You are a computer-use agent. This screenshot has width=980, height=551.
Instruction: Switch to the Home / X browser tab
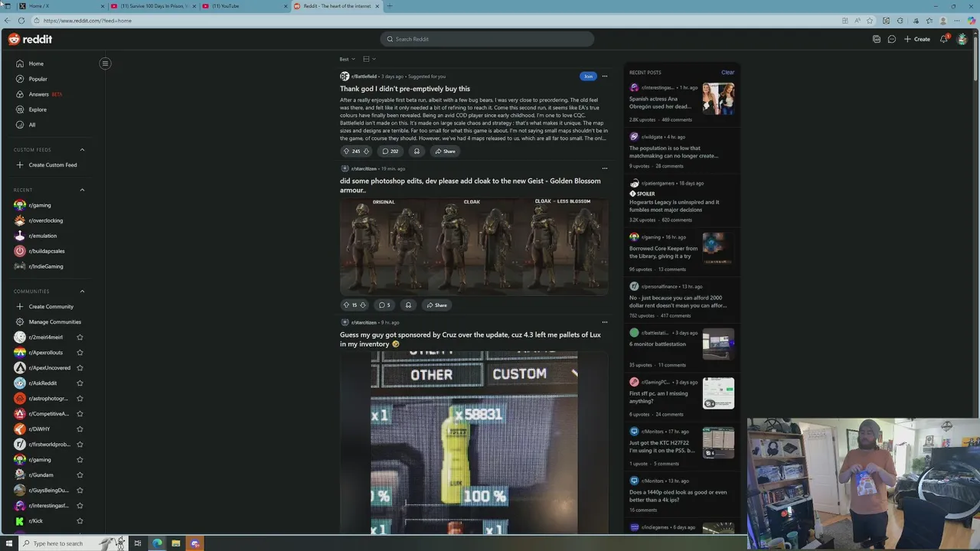point(61,6)
